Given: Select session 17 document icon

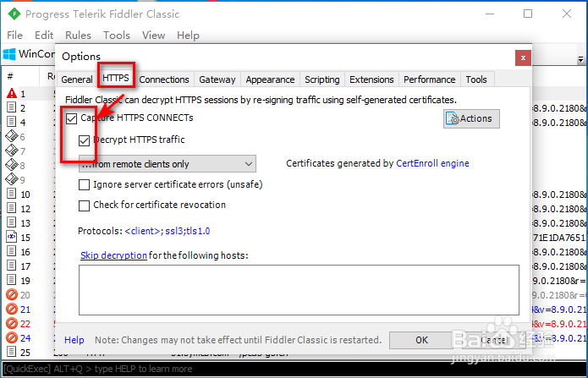Looking at the screenshot, I should pos(12,266).
